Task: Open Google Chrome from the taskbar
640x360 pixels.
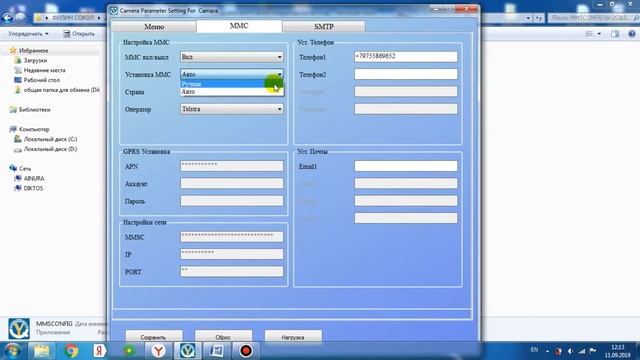Action: pyautogui.click(x=71, y=351)
